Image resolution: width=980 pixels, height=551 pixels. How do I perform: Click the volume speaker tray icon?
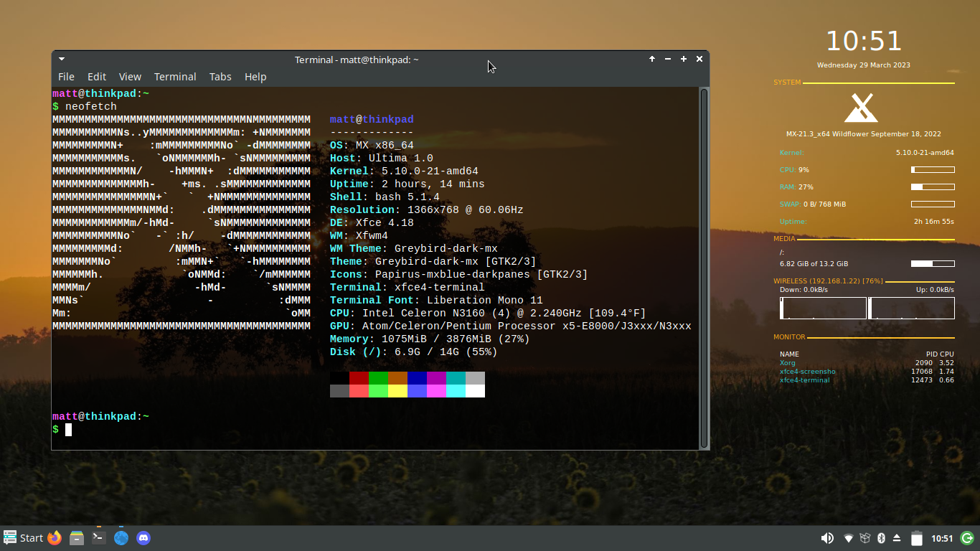827,538
